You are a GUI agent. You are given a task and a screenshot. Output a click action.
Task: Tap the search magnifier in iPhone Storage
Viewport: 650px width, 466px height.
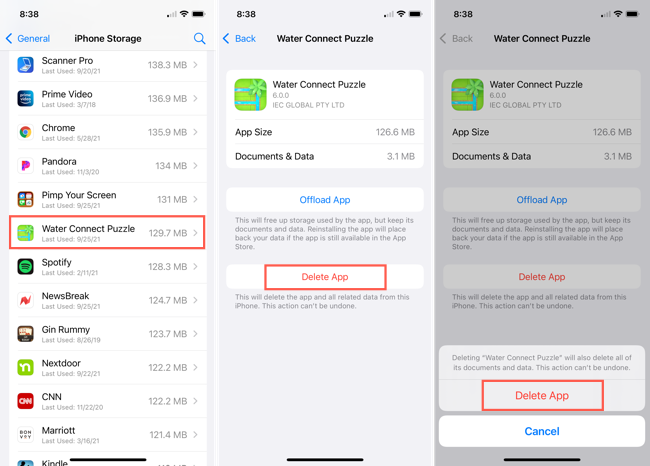[199, 39]
